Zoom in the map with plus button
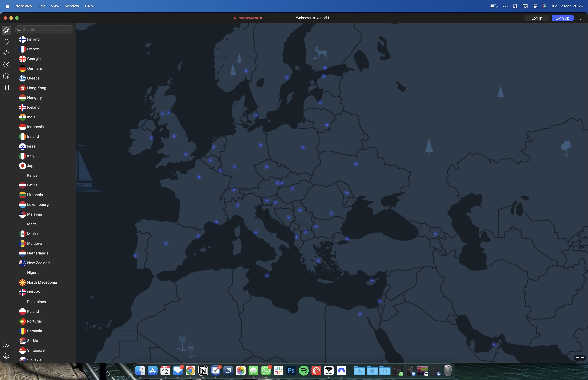The width and height of the screenshot is (588, 380). [583, 358]
